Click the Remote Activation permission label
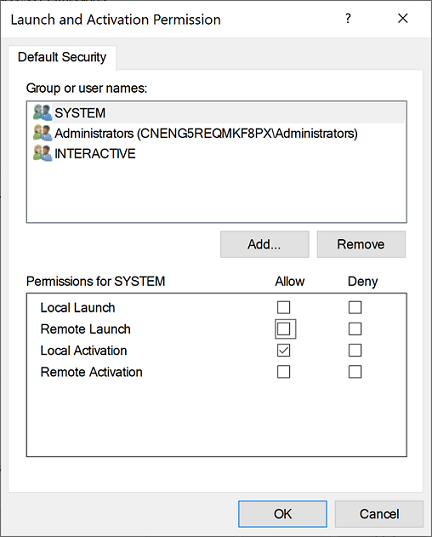This screenshot has width=432, height=537. (x=91, y=372)
